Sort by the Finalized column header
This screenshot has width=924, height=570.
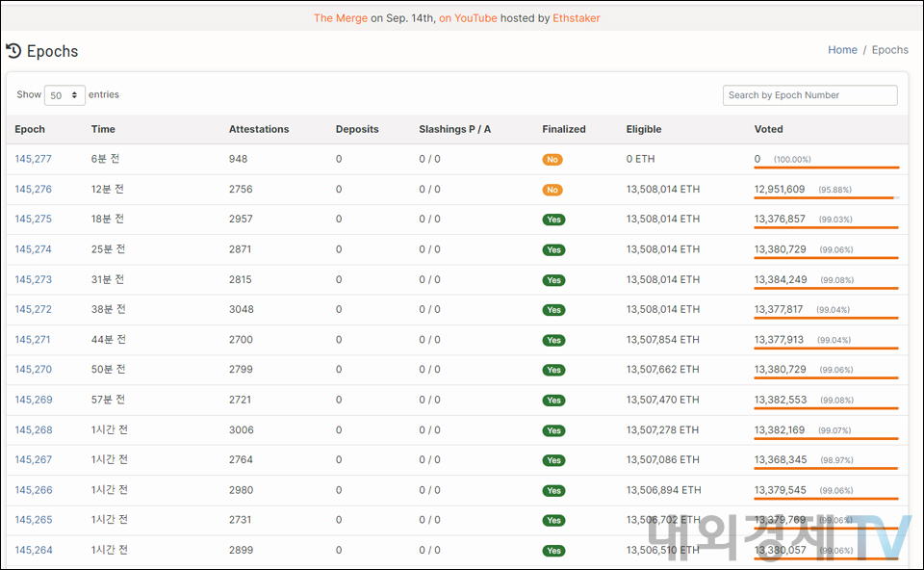pos(563,129)
